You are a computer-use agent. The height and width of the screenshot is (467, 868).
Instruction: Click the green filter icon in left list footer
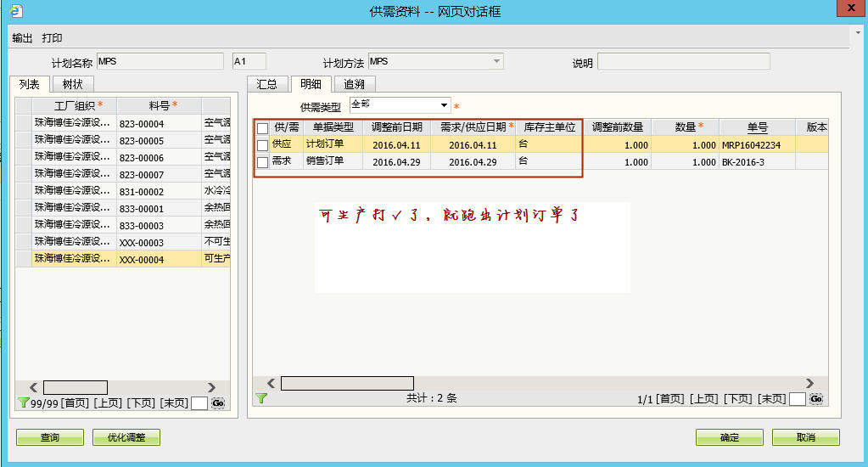23,402
